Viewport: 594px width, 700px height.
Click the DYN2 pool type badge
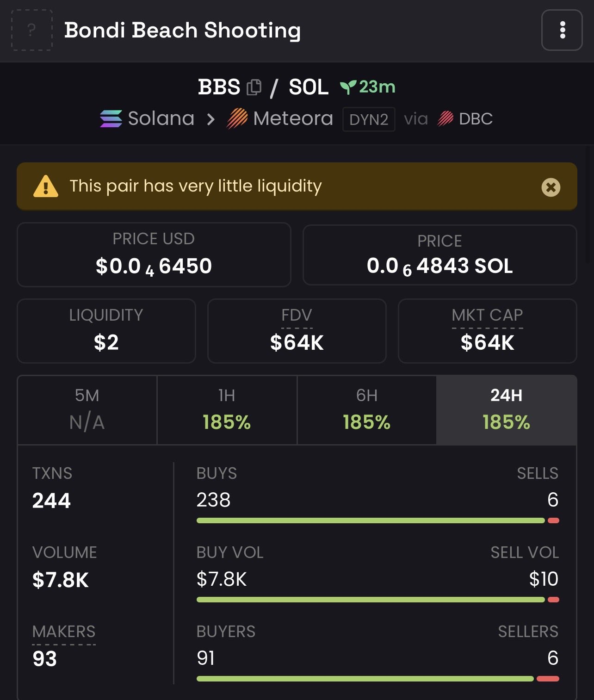pyautogui.click(x=369, y=119)
